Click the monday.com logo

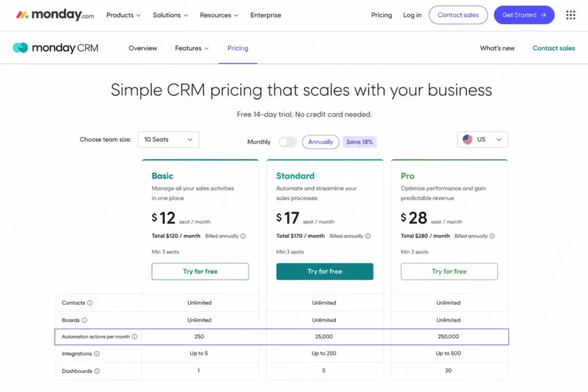point(55,15)
